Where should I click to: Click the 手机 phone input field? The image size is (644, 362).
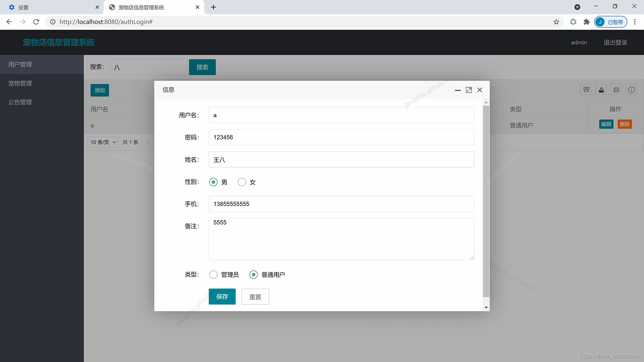click(x=341, y=204)
